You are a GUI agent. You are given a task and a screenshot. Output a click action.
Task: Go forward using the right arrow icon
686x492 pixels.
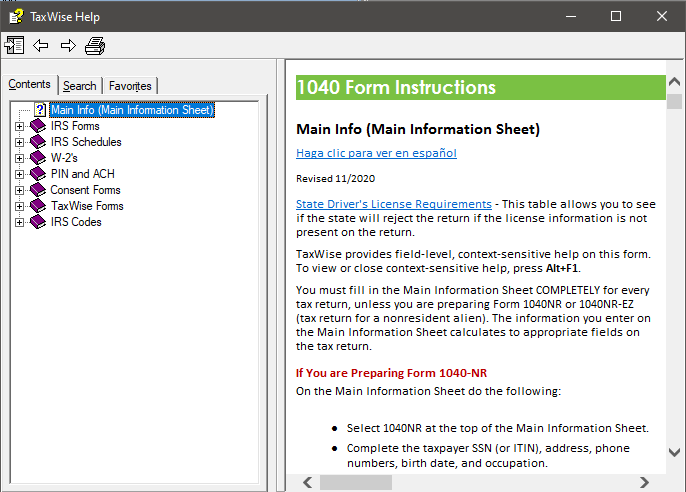coord(68,45)
